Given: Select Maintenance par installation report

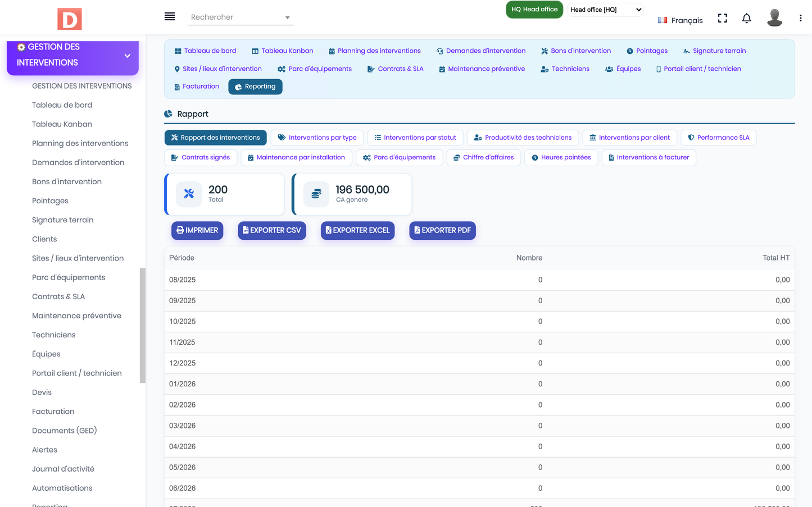Looking at the screenshot, I should pos(296,158).
